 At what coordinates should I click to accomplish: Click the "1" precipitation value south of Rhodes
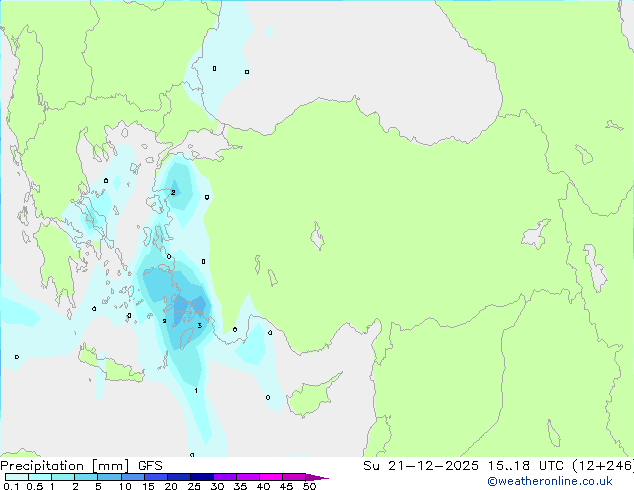point(196,391)
